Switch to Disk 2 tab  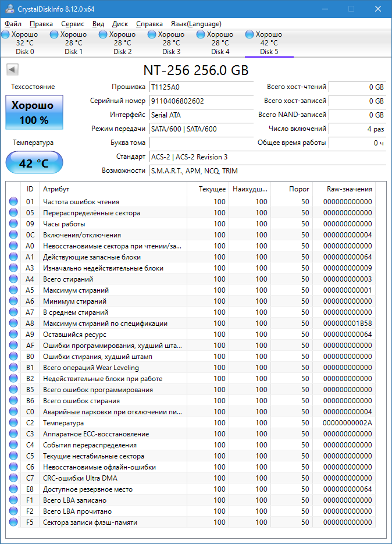tap(123, 43)
